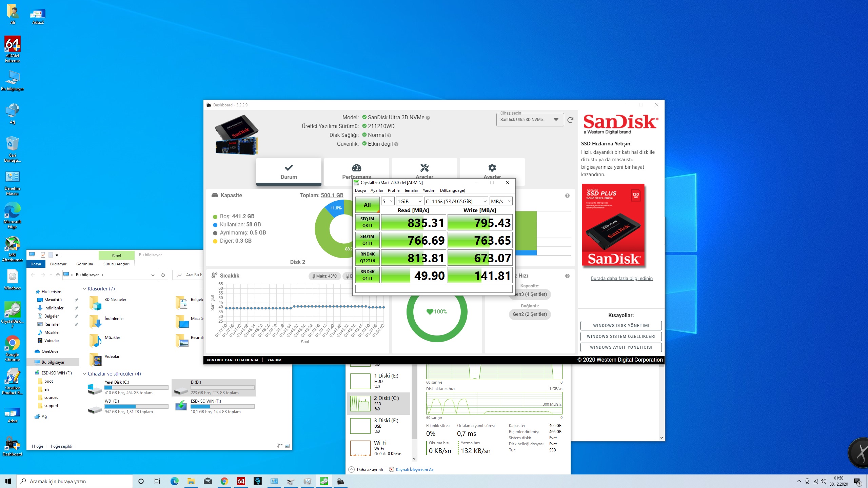Open test size dropdown showing 1GiB

[409, 201]
